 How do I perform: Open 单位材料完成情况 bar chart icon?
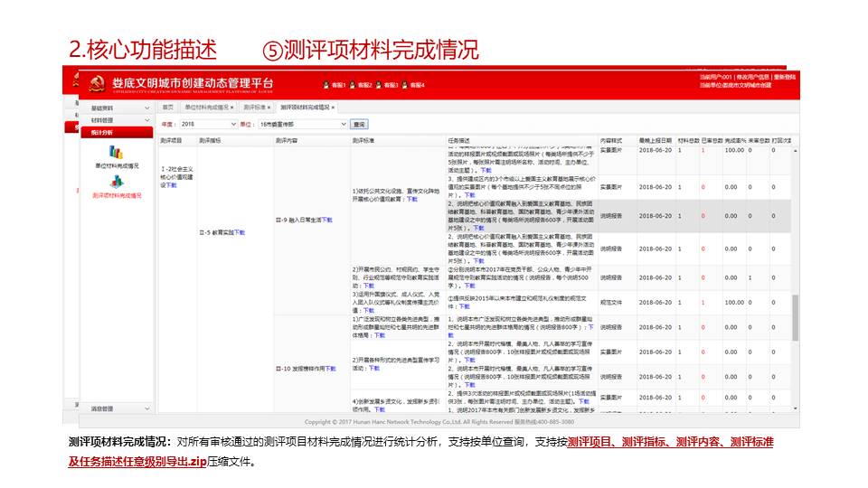[x=116, y=153]
